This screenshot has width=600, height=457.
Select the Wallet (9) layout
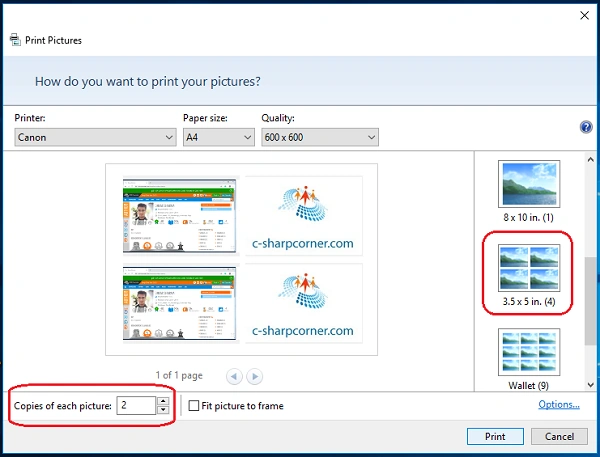click(529, 359)
